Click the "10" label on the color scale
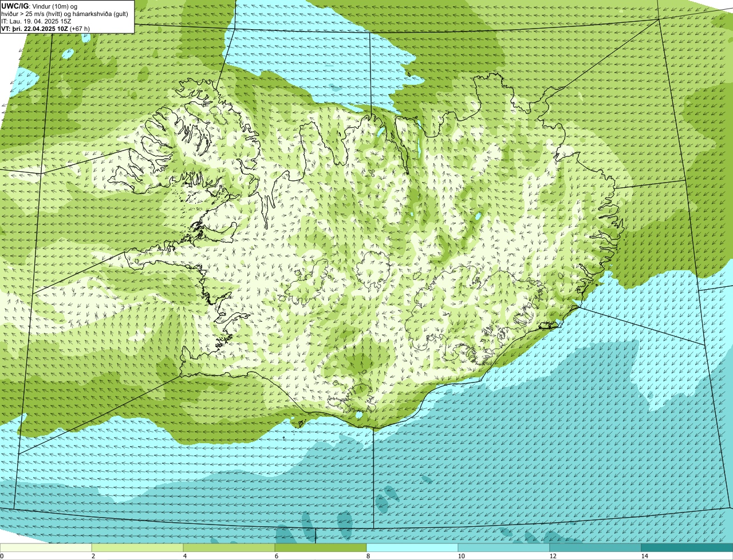Screen dimensions: 733x560 [x=461, y=556]
